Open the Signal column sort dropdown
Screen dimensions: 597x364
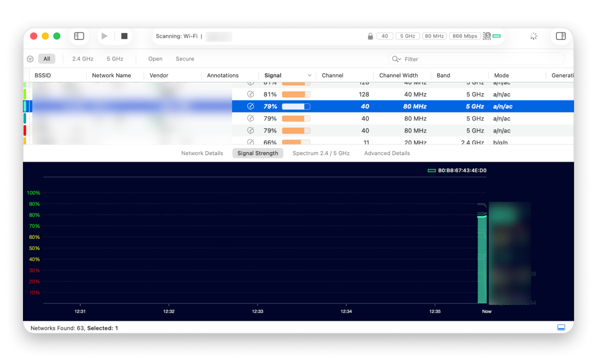(309, 75)
